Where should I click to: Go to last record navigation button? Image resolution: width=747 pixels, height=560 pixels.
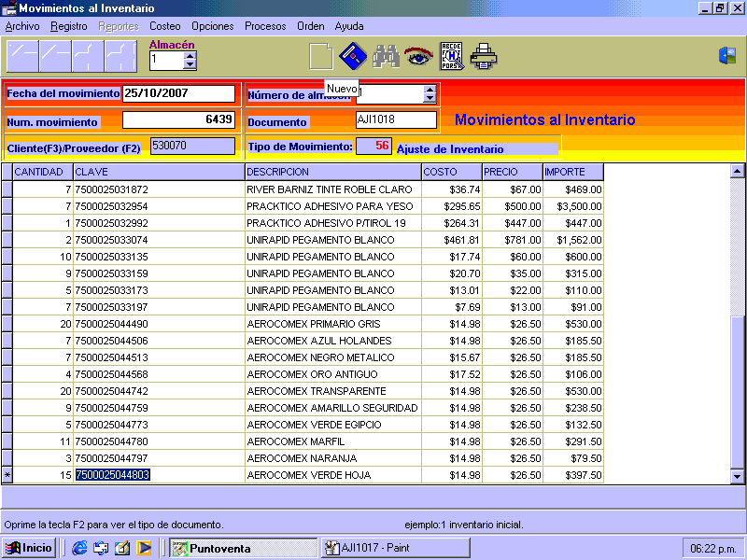[121, 57]
